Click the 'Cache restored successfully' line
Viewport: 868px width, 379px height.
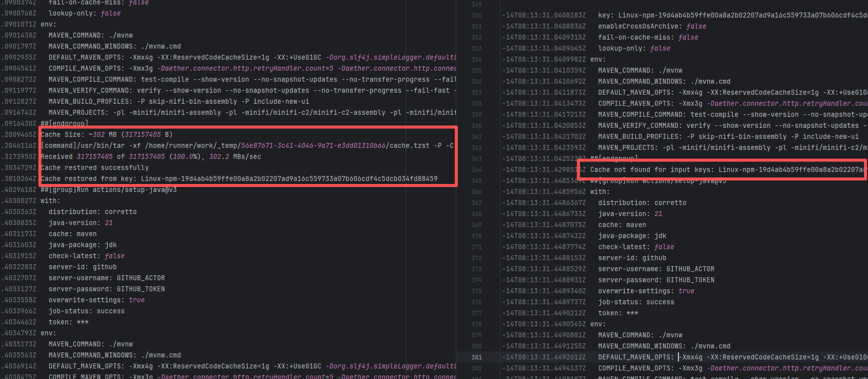tap(95, 167)
